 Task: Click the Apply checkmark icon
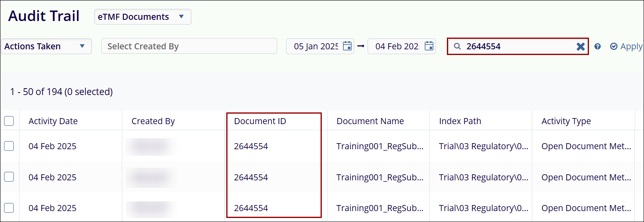click(614, 47)
